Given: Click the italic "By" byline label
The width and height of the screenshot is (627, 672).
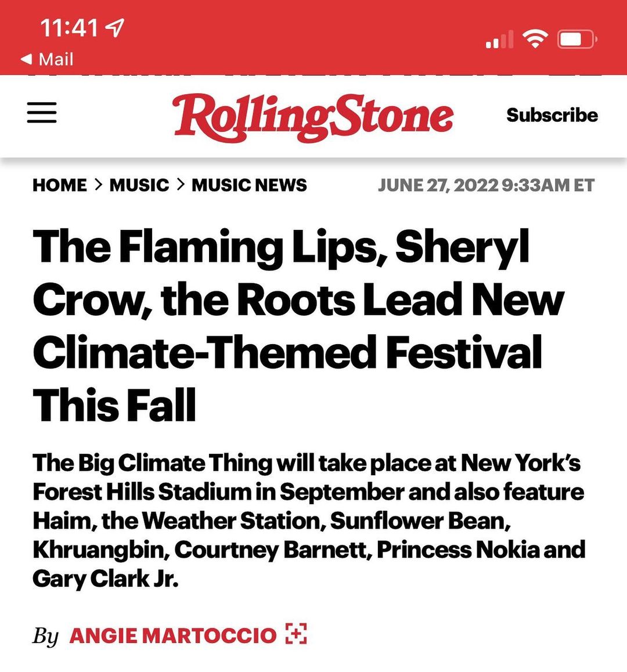Looking at the screenshot, I should click(x=45, y=636).
